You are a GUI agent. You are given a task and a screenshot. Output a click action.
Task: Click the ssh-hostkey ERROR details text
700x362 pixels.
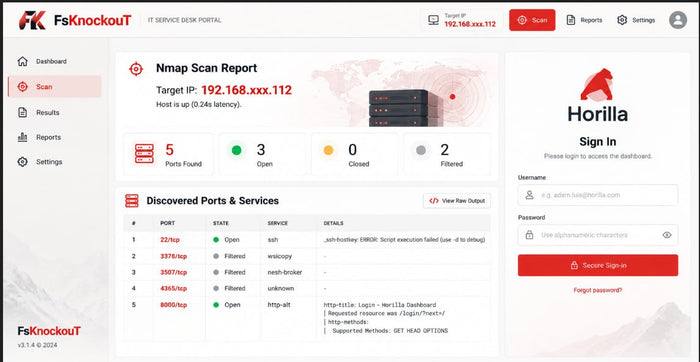[x=404, y=240]
